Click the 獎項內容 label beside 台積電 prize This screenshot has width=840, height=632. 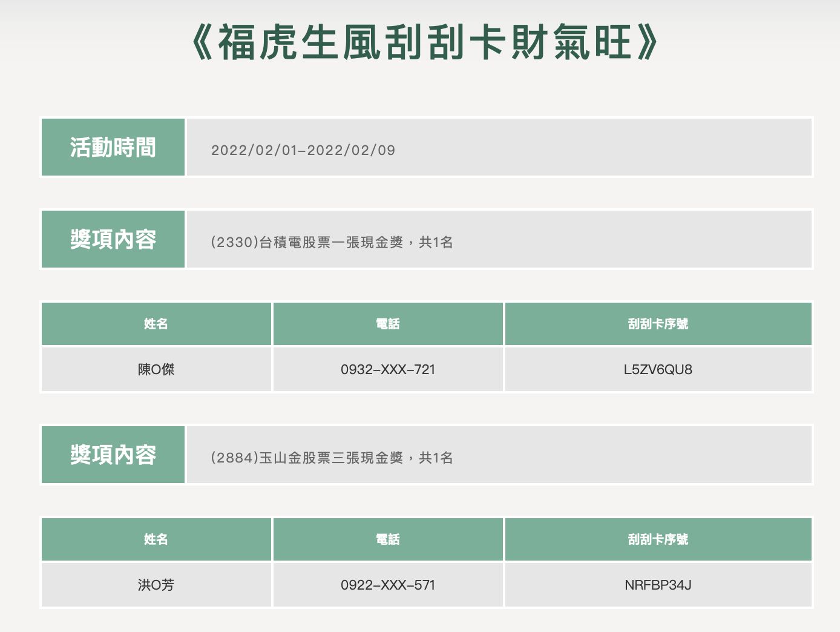click(113, 239)
